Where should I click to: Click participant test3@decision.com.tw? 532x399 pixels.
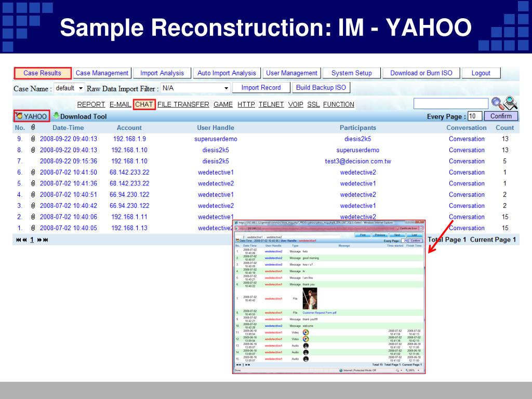tap(358, 161)
